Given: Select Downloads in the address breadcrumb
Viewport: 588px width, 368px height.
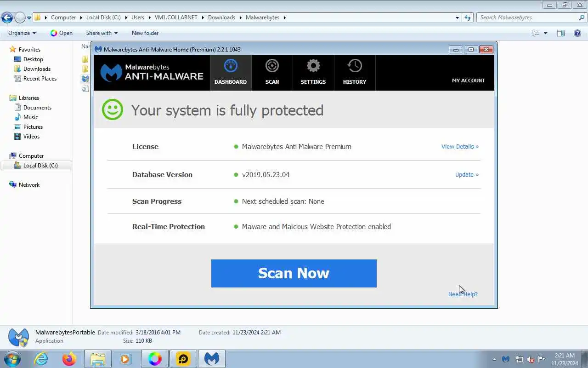Looking at the screenshot, I should pos(221,17).
